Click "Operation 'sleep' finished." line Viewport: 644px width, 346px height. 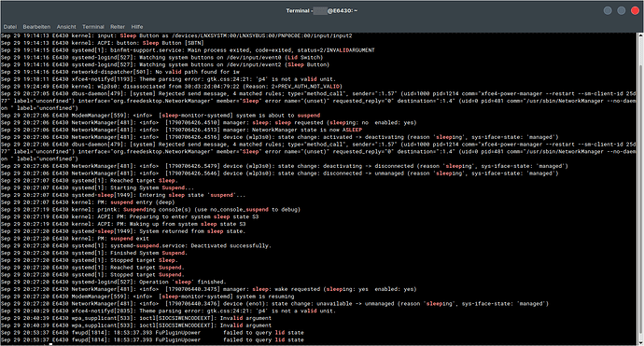113,282
